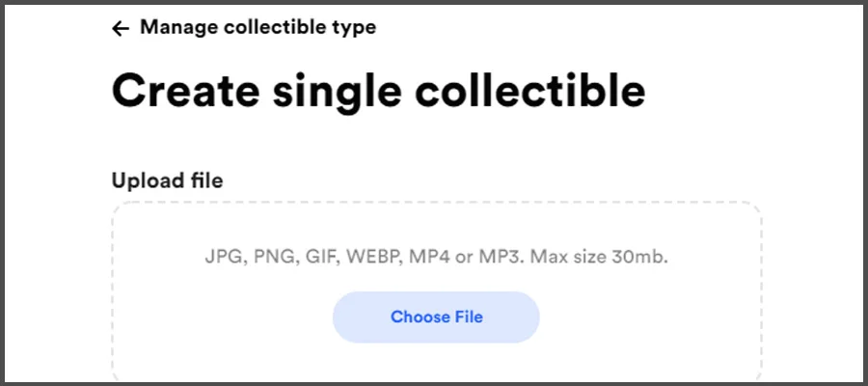The width and height of the screenshot is (868, 386).
Task: Click the Upload file label
Action: (x=167, y=180)
